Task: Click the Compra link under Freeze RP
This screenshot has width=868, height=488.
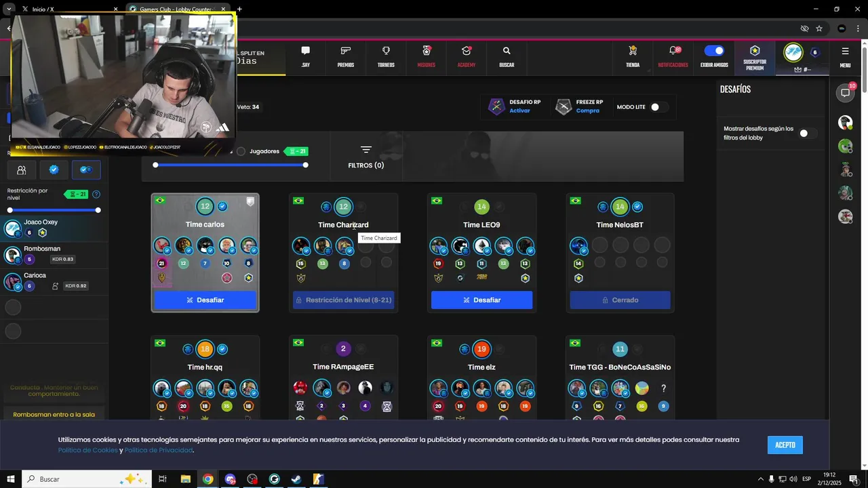Action: [587, 110]
